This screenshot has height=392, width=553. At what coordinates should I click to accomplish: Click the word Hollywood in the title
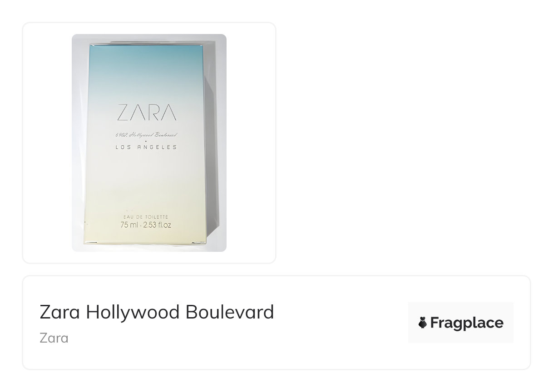[133, 312]
